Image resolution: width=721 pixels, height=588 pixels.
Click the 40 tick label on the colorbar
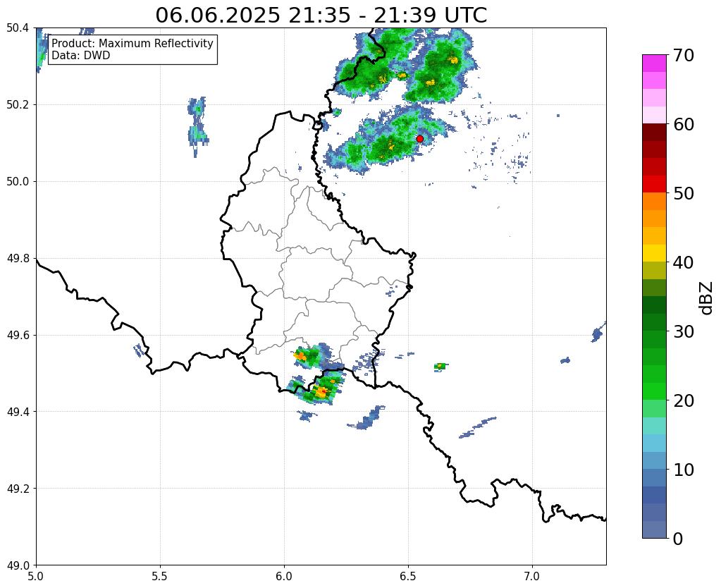(x=683, y=262)
